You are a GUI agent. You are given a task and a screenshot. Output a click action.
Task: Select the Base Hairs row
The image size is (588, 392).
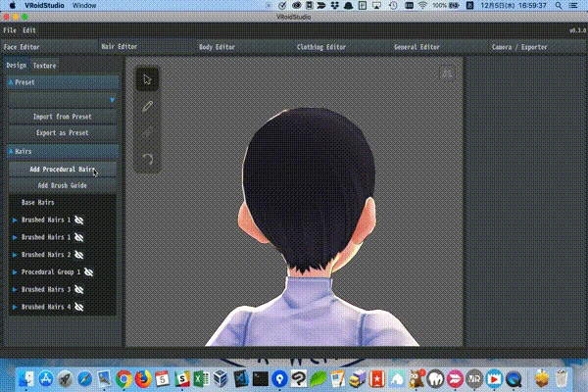(63, 203)
